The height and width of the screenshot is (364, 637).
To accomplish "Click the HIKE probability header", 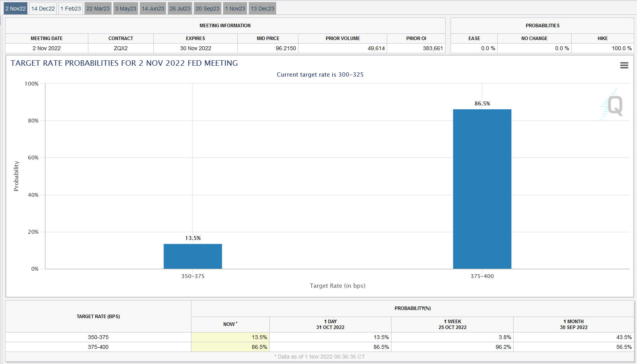I will (602, 38).
